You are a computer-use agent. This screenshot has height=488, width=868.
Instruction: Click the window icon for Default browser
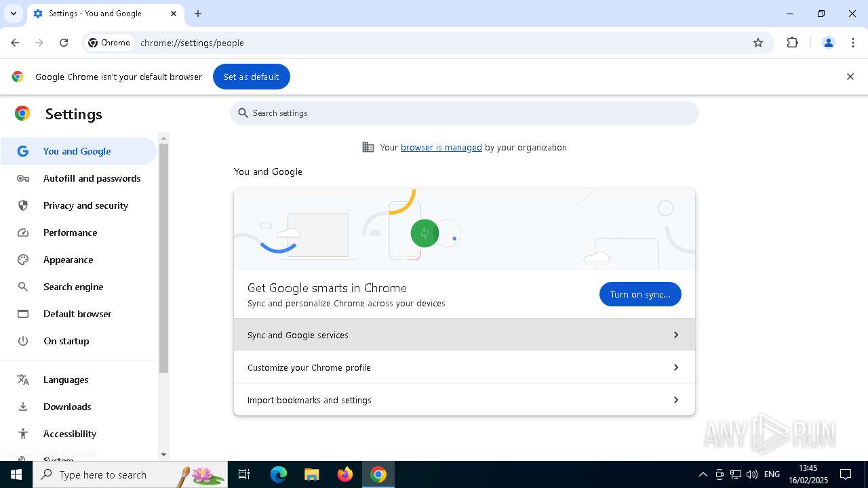point(23,314)
